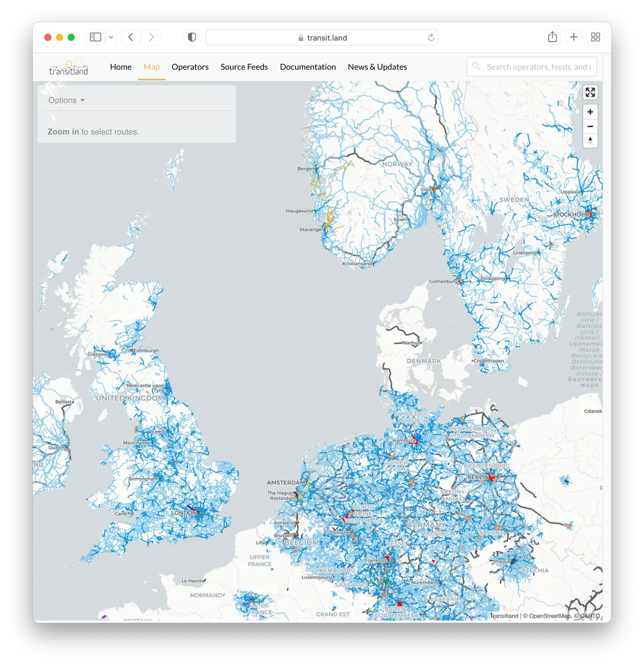Open tab overview with the grid icon
This screenshot has height=666, width=644.
[x=595, y=37]
